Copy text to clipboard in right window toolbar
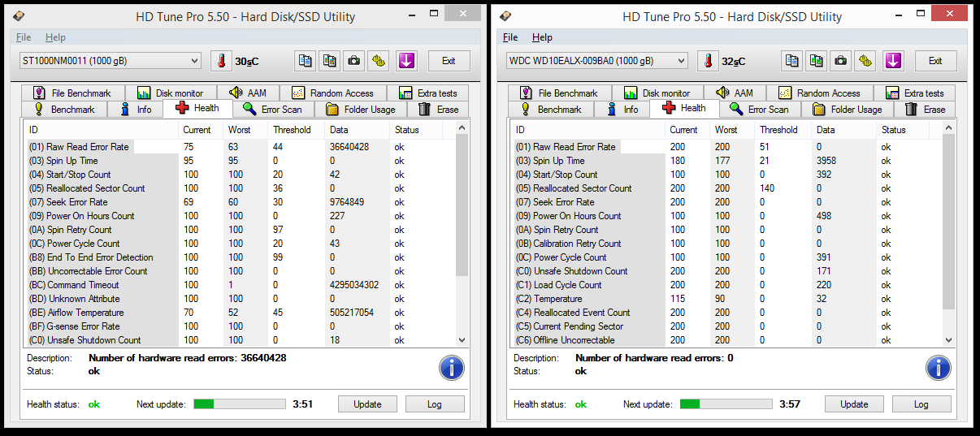980x436 pixels. point(792,61)
